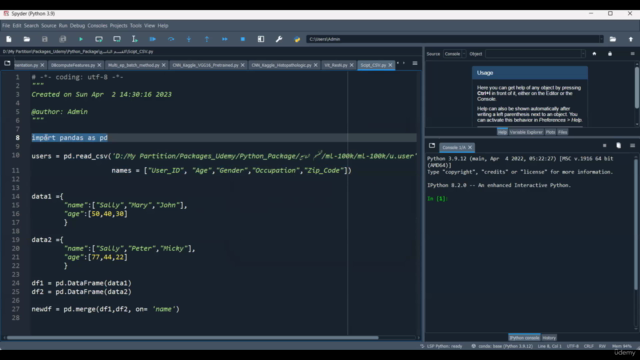
Task: Step into function in debugger
Action: click(x=189, y=39)
